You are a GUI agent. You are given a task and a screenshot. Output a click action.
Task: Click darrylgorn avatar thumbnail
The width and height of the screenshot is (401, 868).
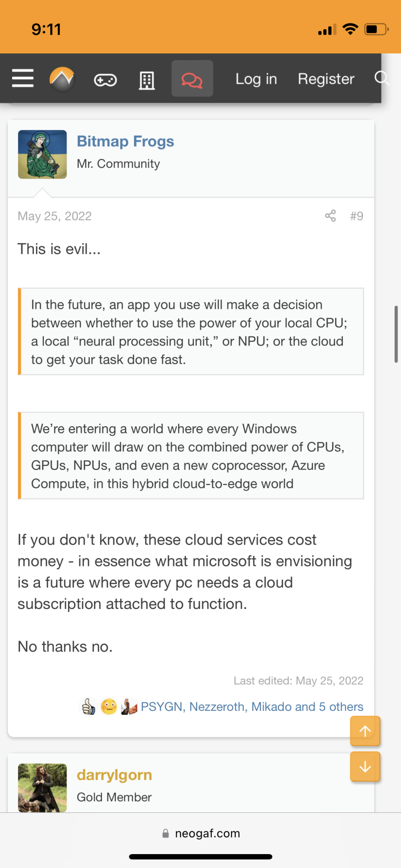point(43,787)
